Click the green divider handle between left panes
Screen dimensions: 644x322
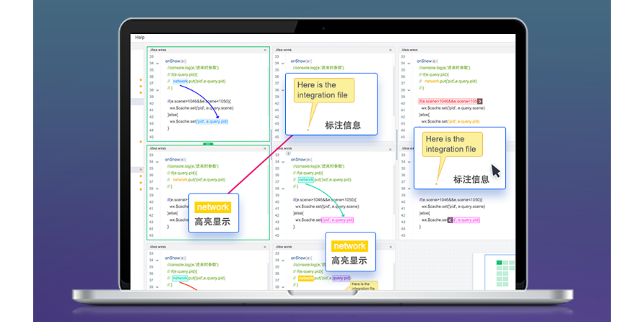tap(208, 144)
